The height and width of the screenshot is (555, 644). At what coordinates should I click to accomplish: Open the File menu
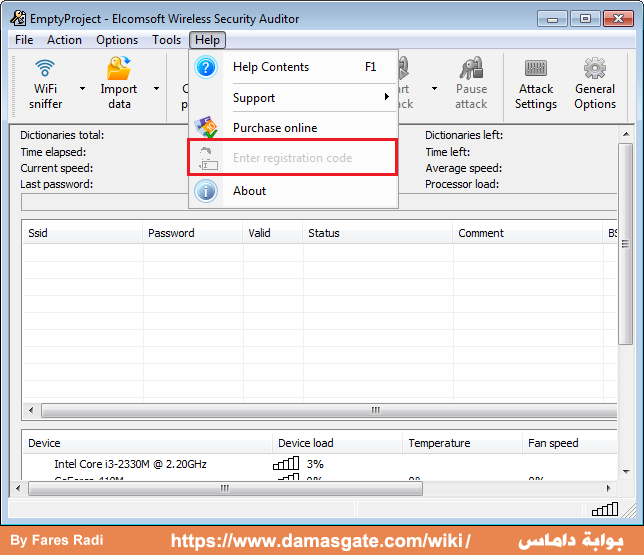[x=24, y=40]
